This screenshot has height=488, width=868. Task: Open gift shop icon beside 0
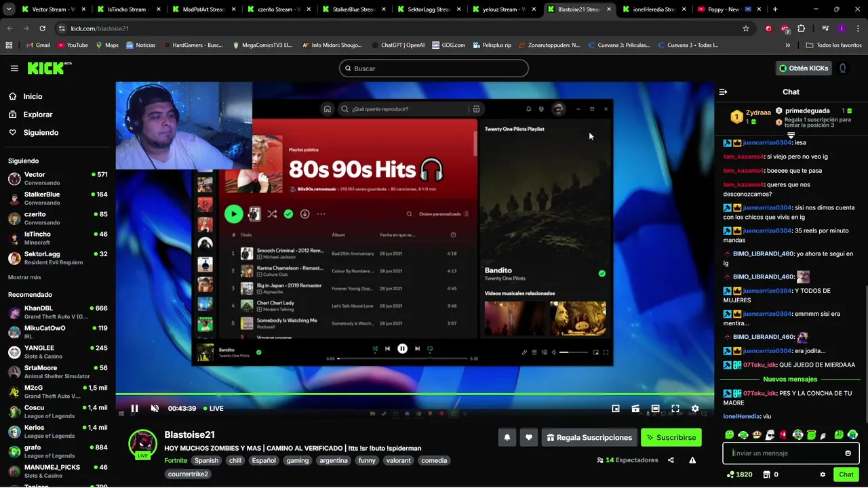[766, 474]
